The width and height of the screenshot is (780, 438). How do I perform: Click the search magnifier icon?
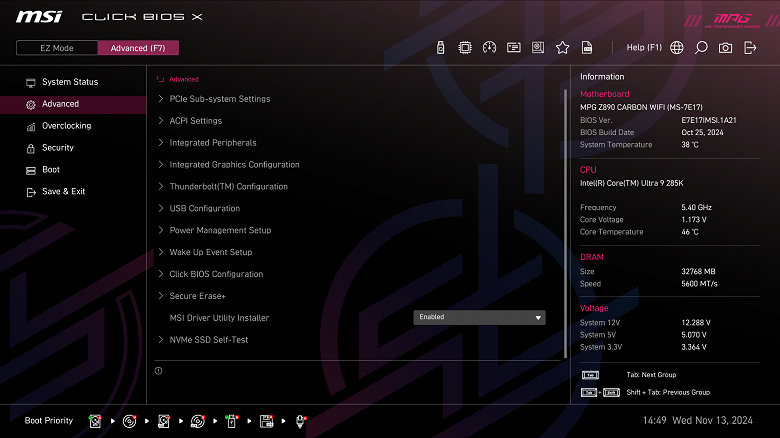coord(701,47)
